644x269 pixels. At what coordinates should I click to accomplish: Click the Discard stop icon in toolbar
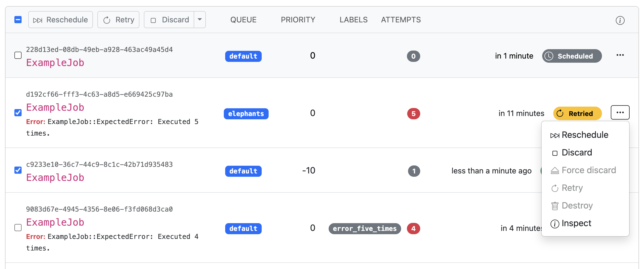[x=153, y=19]
